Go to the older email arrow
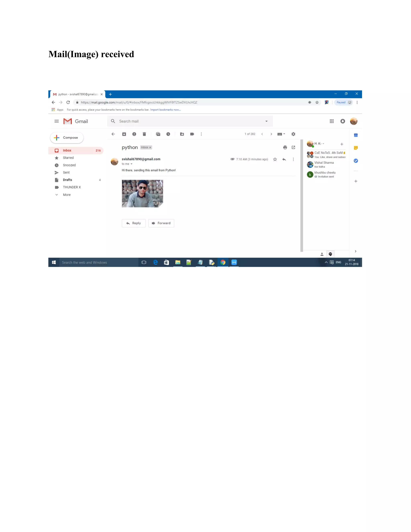 271,134
